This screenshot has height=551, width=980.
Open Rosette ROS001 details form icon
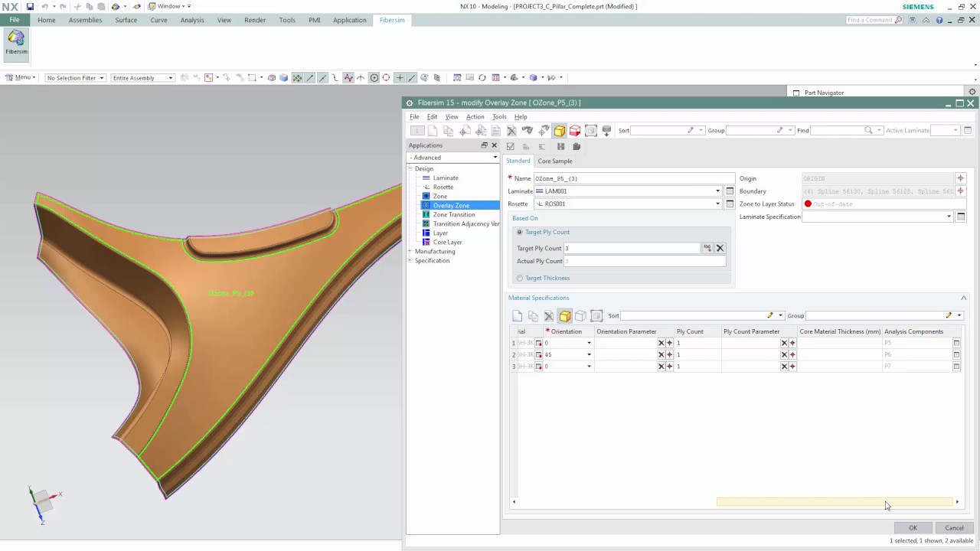[x=730, y=204]
